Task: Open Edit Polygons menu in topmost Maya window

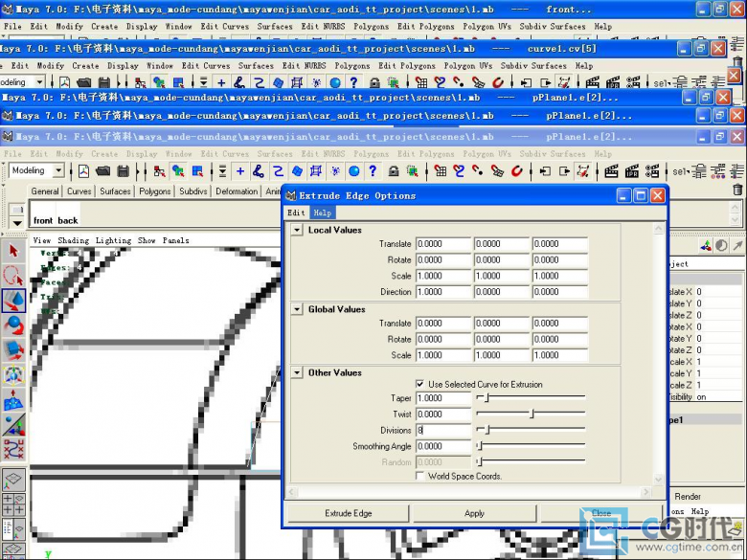Action: click(x=425, y=27)
